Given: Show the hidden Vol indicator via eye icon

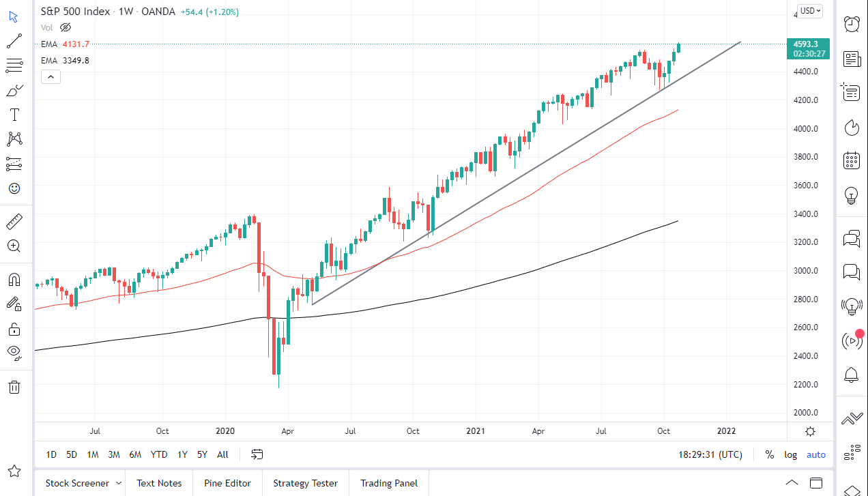Looking at the screenshot, I should 65,27.
